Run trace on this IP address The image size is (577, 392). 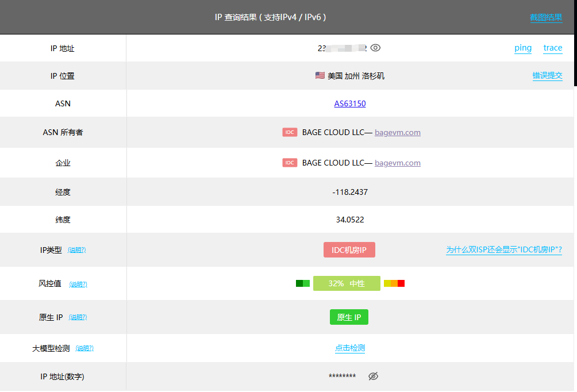(553, 48)
